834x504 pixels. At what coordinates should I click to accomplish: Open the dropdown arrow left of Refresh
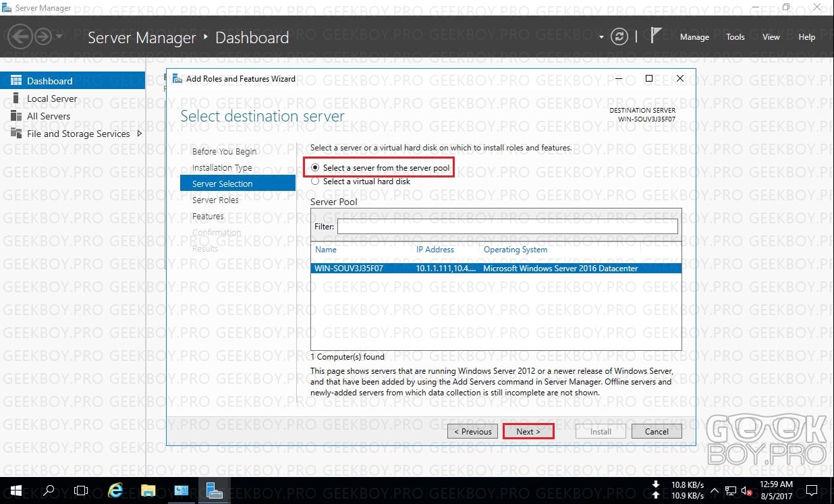click(601, 37)
